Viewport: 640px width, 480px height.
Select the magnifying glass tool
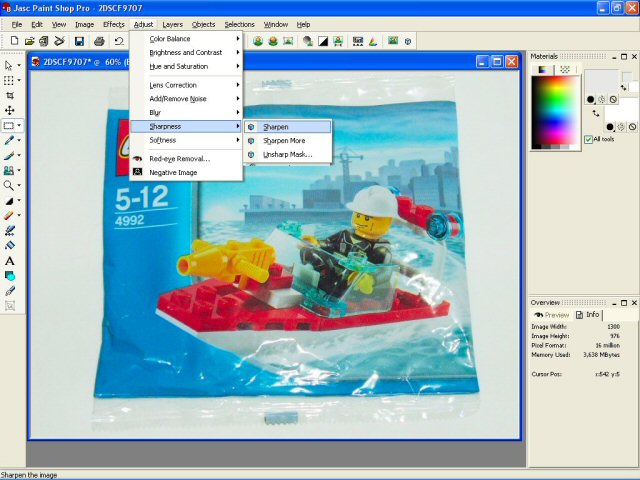[9, 185]
